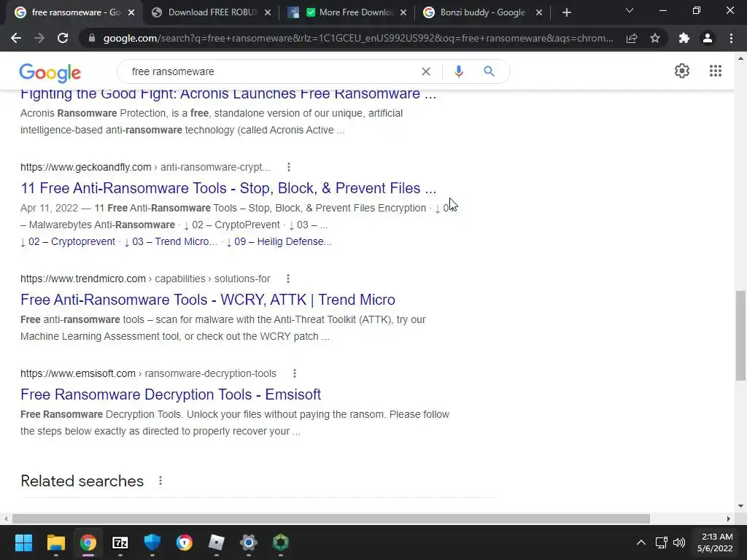Open a new tab with plus
This screenshot has width=747, height=560.
(566, 12)
